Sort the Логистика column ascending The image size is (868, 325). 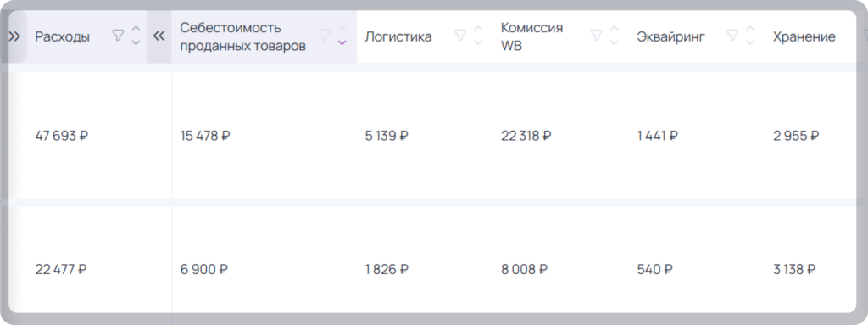478,29
